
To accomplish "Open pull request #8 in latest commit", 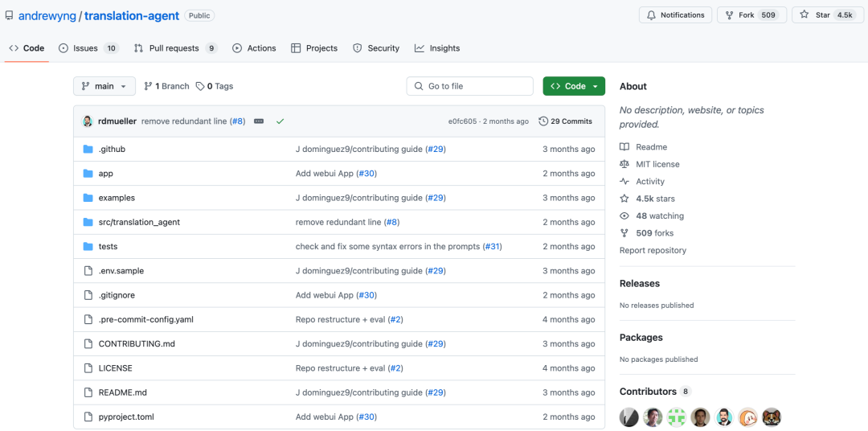I will coord(237,121).
